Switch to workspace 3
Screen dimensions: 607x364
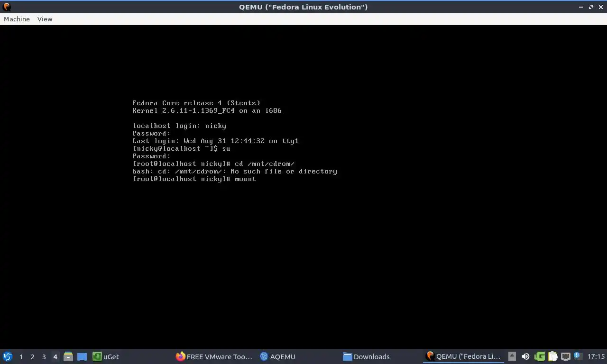point(44,356)
